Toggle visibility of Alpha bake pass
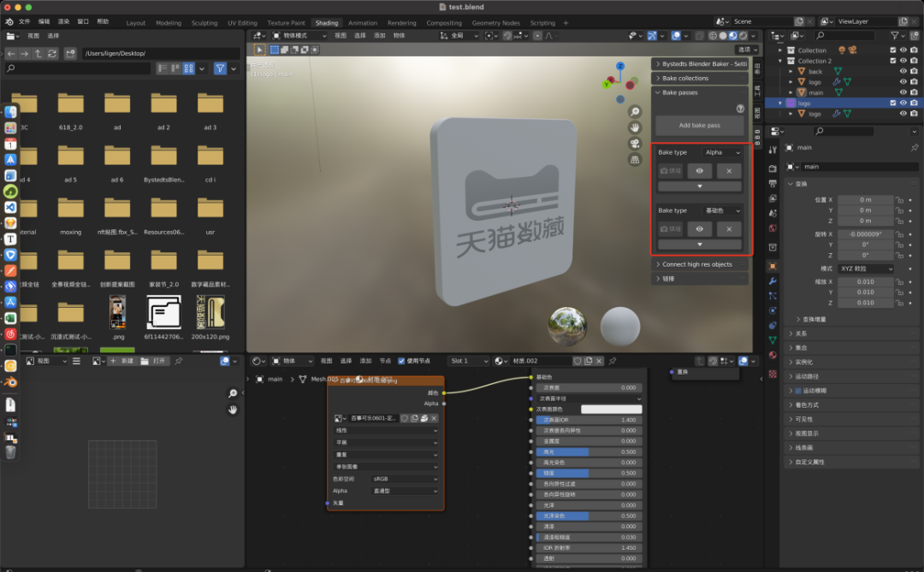 (x=700, y=171)
